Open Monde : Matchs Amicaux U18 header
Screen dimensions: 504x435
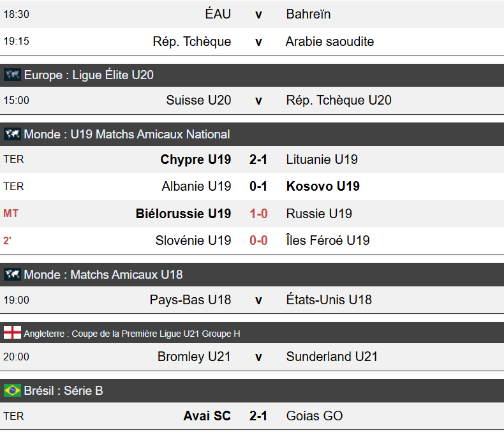[x=103, y=275]
